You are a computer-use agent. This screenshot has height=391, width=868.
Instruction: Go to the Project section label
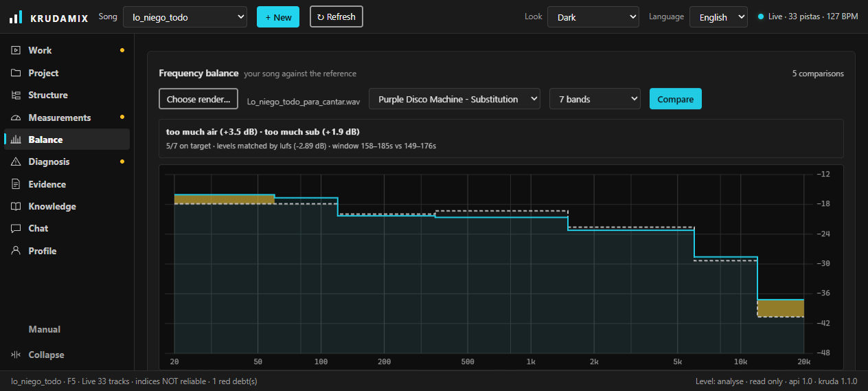point(43,73)
